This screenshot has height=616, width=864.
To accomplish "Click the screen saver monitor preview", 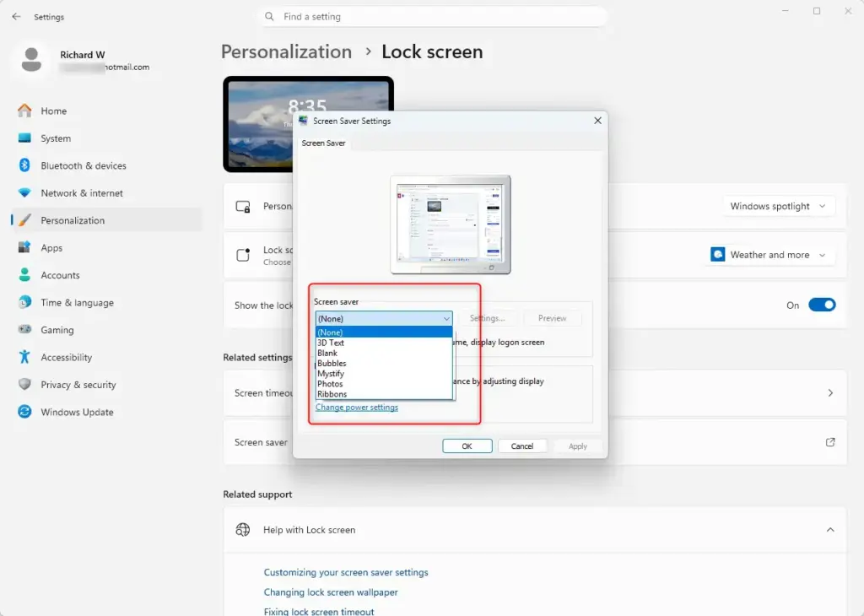I will [451, 224].
